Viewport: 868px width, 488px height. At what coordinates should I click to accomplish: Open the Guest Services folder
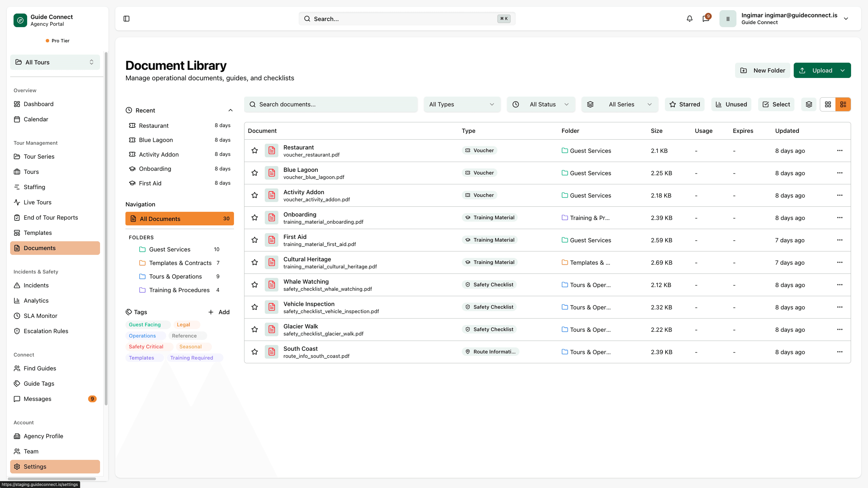[x=170, y=249]
